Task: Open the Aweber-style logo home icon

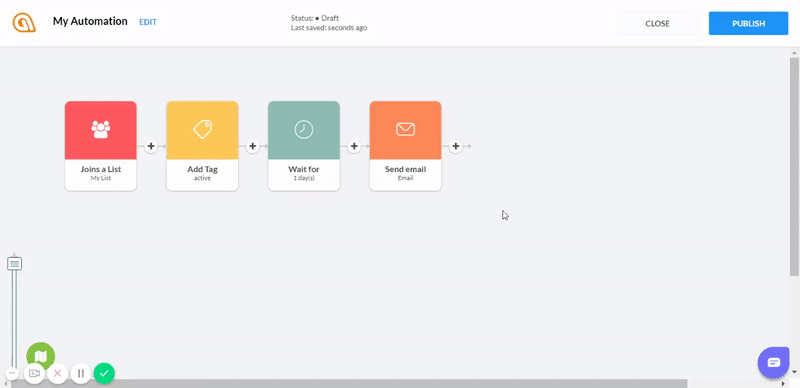Action: [x=24, y=23]
